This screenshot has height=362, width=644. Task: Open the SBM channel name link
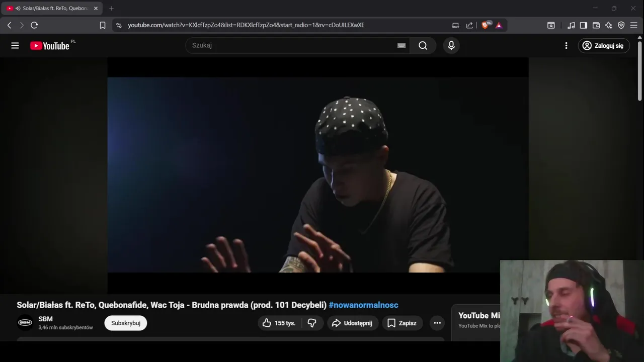[45, 319]
